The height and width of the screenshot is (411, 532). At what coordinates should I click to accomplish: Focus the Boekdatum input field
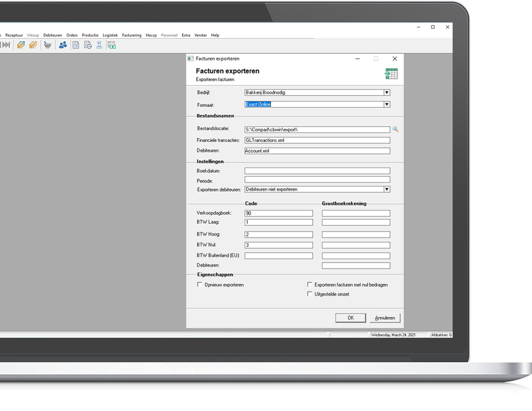317,171
